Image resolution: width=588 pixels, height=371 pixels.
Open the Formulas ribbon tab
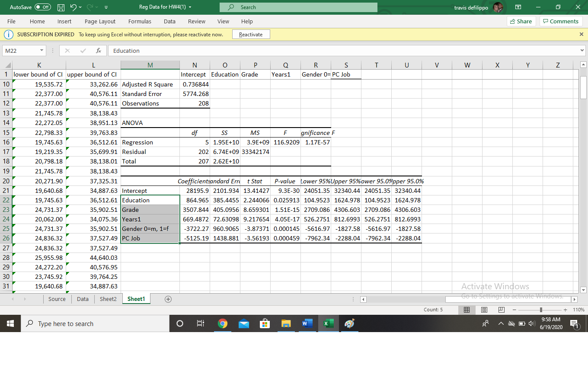click(140, 21)
